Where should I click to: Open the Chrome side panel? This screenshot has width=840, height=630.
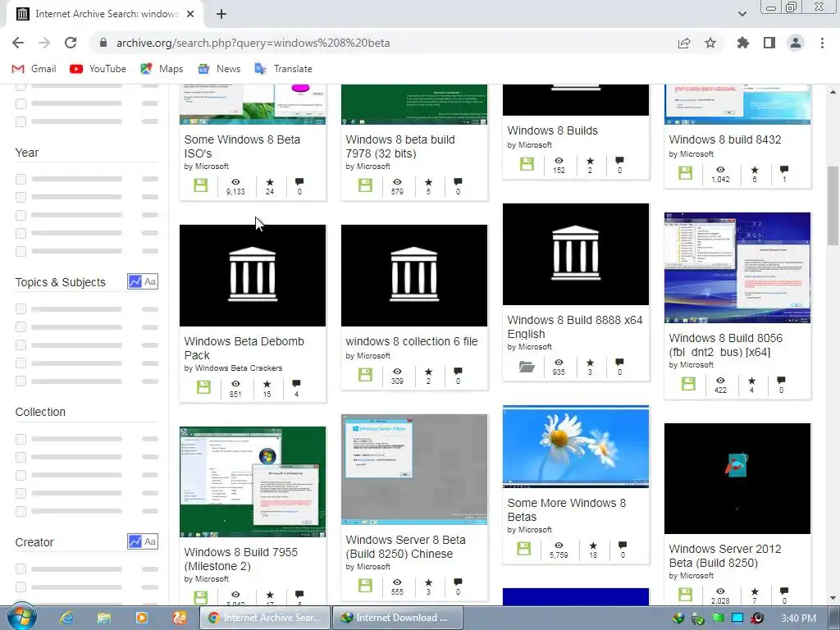click(769, 43)
